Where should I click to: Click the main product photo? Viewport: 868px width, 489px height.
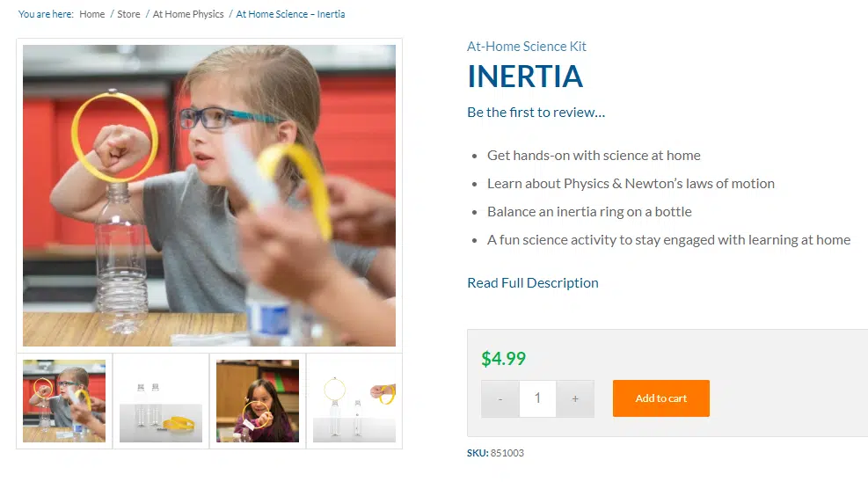209,195
